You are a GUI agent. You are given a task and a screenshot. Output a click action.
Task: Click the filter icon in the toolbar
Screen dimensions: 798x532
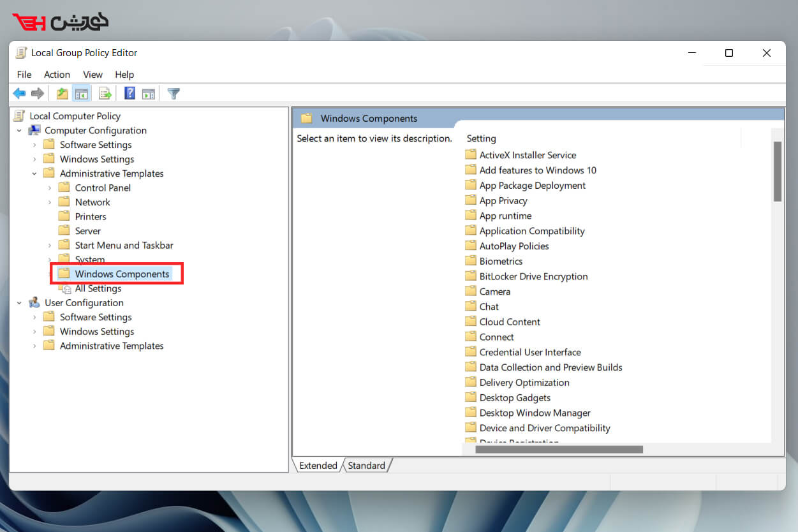[x=173, y=93]
